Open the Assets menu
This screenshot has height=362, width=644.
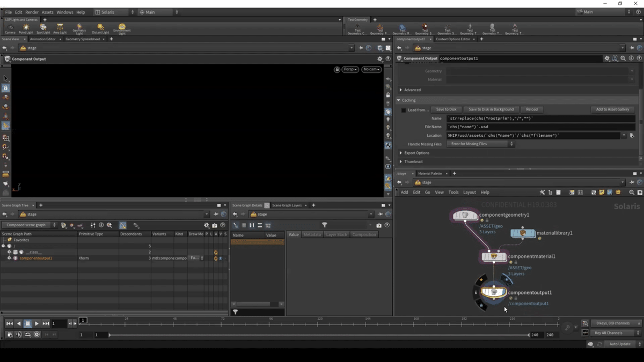[x=48, y=12]
